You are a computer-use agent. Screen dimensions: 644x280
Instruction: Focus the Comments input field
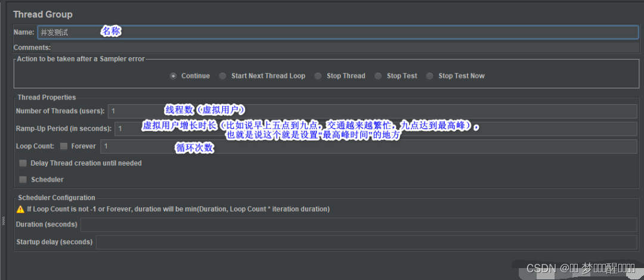coord(345,48)
